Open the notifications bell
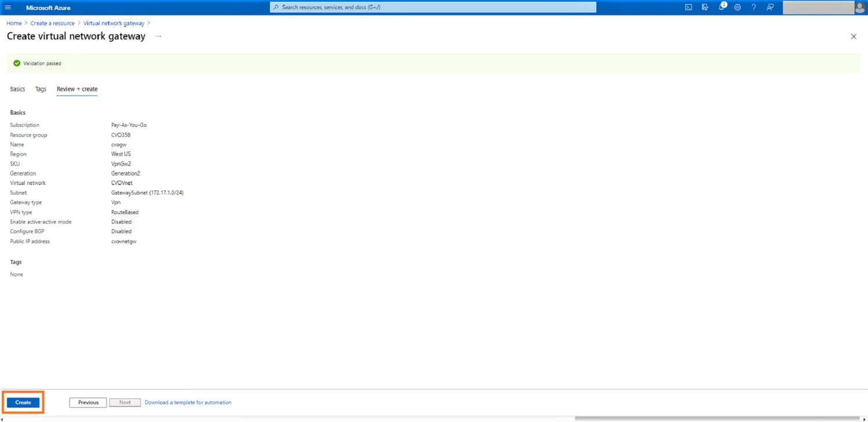Screen dimensions: 868x422 coord(722,8)
